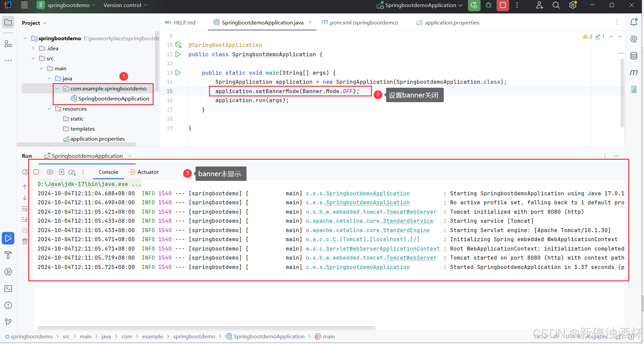Open the Database tool window icon
The image size is (644, 344).
(x=634, y=56)
